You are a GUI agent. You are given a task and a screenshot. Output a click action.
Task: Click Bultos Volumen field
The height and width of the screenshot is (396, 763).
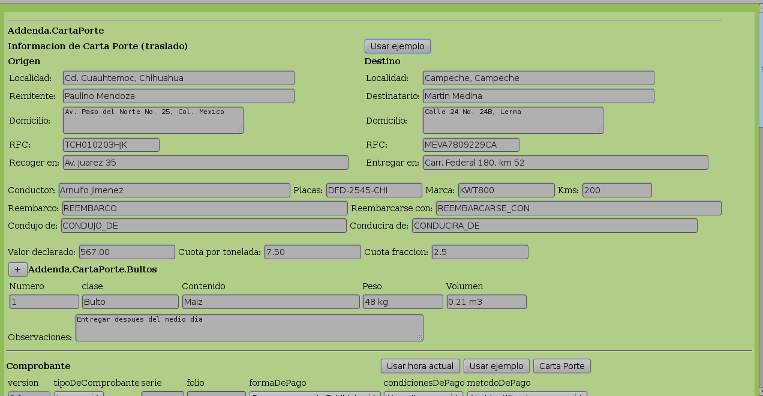(487, 302)
